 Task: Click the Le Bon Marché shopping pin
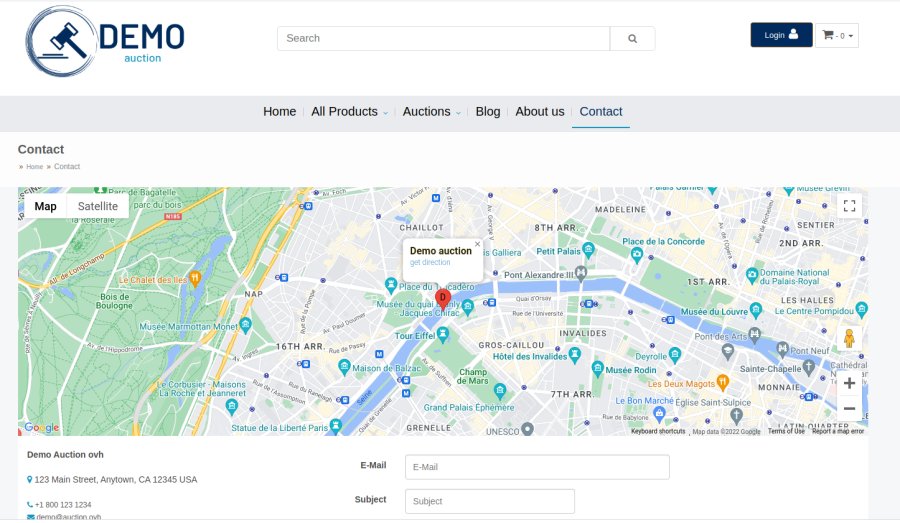coord(660,413)
